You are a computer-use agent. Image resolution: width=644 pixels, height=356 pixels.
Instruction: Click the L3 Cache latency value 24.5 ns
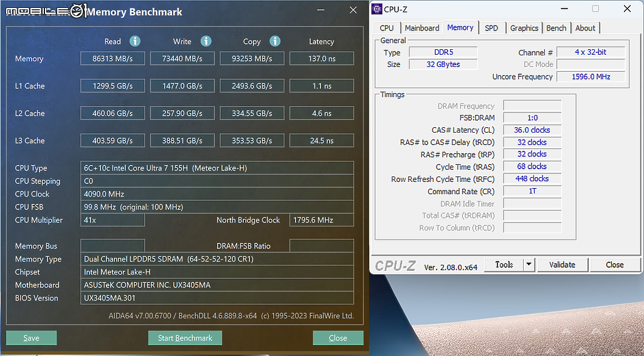pos(322,141)
